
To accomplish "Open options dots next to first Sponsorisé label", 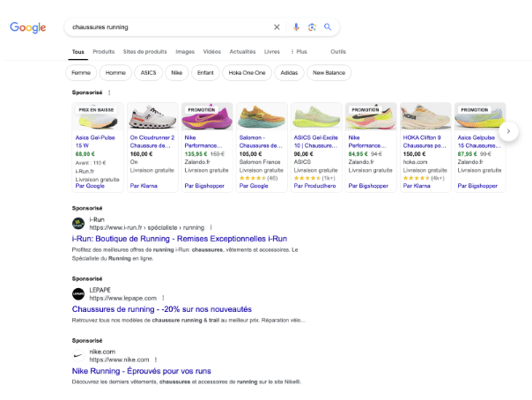I will click(x=109, y=93).
